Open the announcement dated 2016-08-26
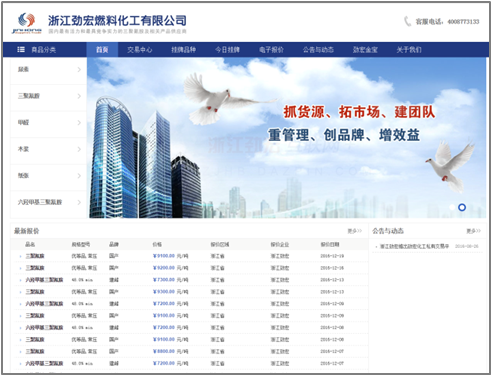The height and width of the screenshot is (376, 492). (x=414, y=246)
